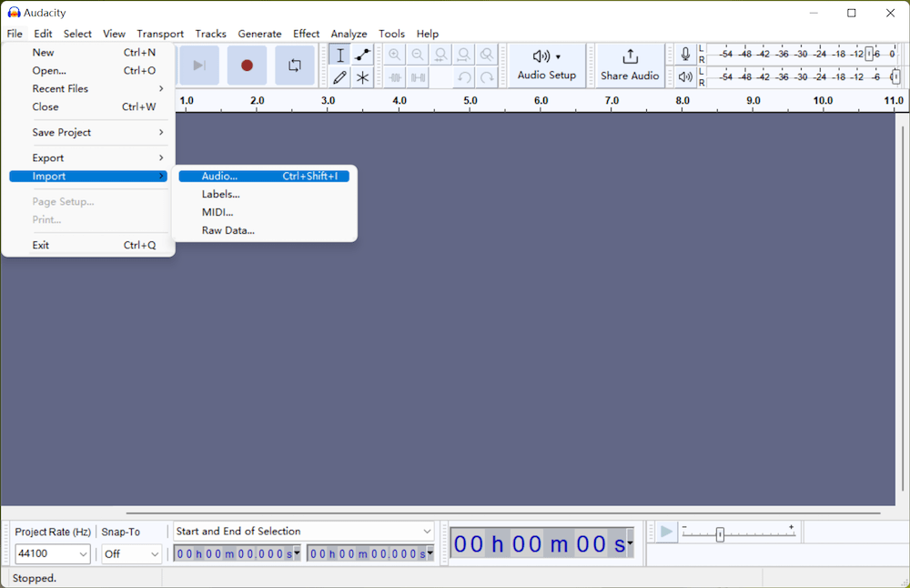Click the Zoom Toggle icon
Image resolution: width=910 pixels, height=588 pixels.
487,56
